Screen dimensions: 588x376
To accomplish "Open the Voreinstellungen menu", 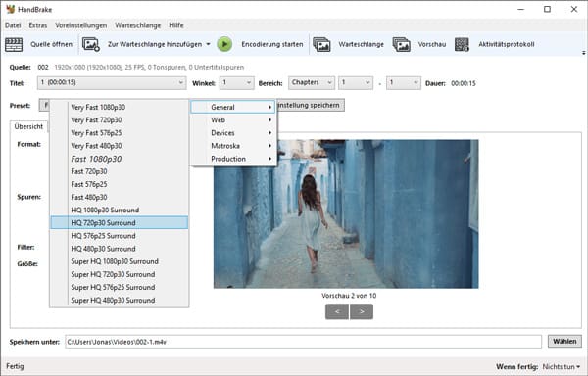I will pyautogui.click(x=81, y=25).
